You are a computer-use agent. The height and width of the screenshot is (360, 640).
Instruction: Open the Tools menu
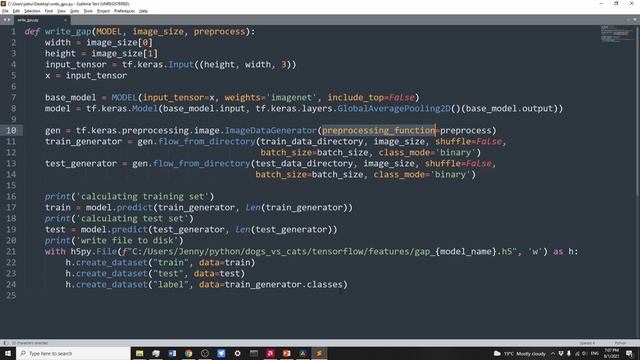click(88, 11)
